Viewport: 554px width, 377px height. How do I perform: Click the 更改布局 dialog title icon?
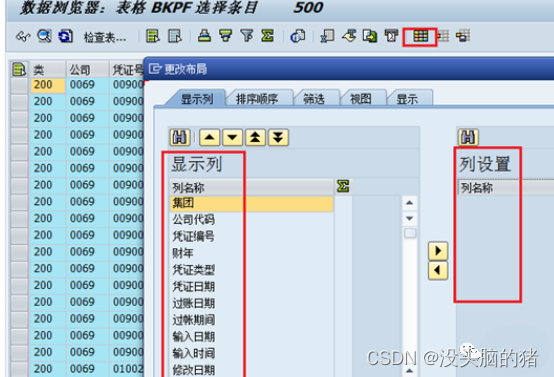pyautogui.click(x=155, y=69)
